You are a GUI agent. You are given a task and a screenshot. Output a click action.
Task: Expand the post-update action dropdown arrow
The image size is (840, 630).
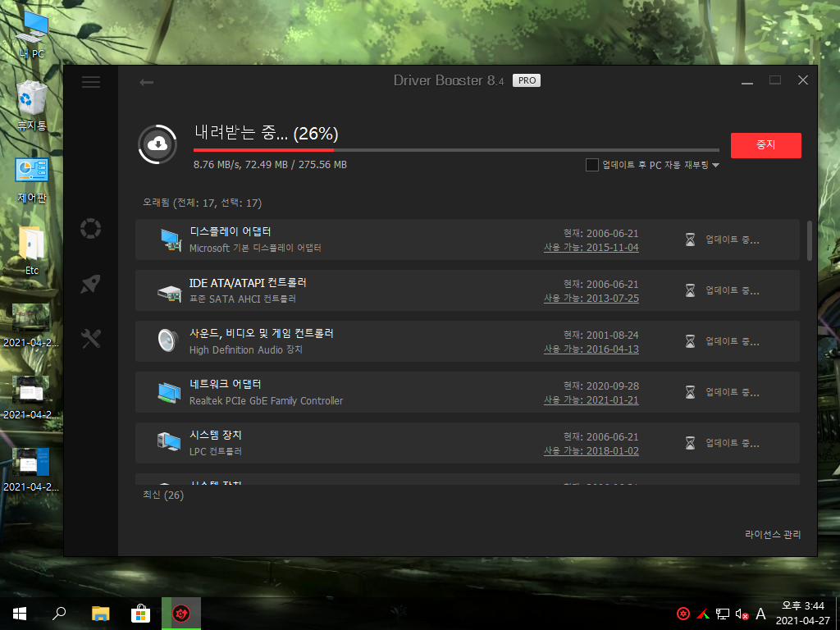(715, 166)
